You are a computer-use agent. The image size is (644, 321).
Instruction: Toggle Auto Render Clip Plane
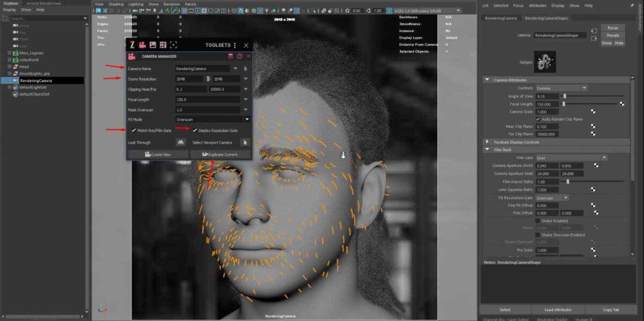click(538, 119)
